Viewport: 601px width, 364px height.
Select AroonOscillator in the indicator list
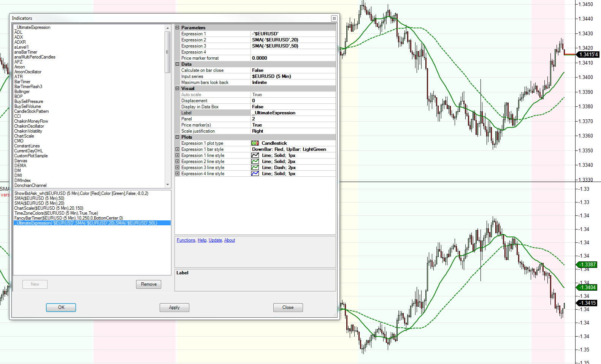tap(28, 72)
